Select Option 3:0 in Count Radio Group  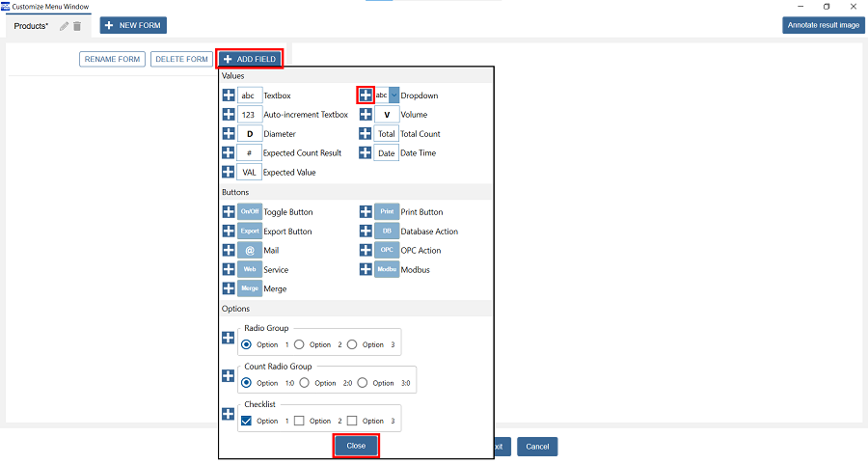pos(363,383)
